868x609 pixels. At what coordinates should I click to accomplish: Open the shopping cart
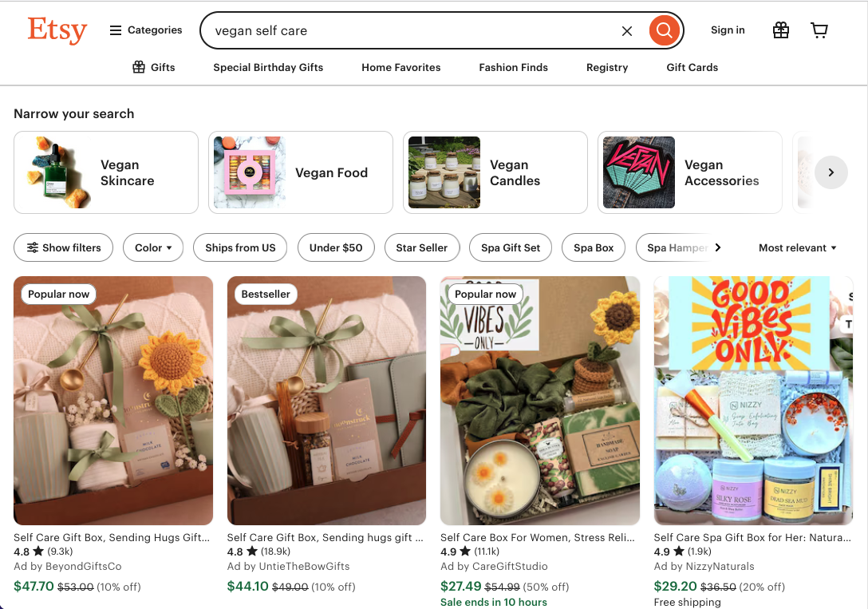(819, 30)
